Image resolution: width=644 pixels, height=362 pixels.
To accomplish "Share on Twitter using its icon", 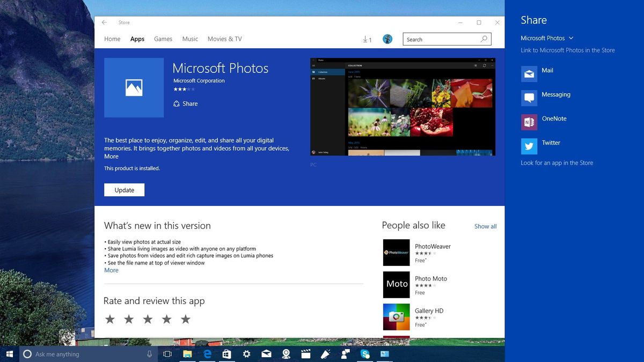I will 529,146.
